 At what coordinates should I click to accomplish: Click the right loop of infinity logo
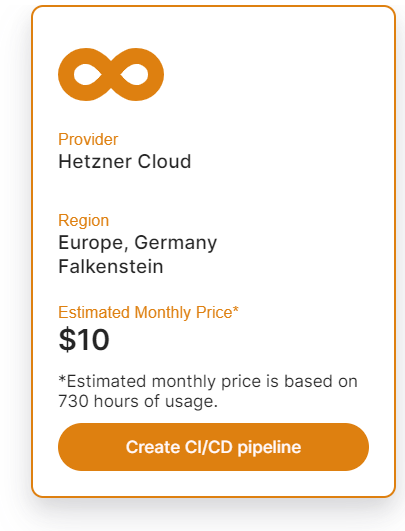pyautogui.click(x=137, y=75)
